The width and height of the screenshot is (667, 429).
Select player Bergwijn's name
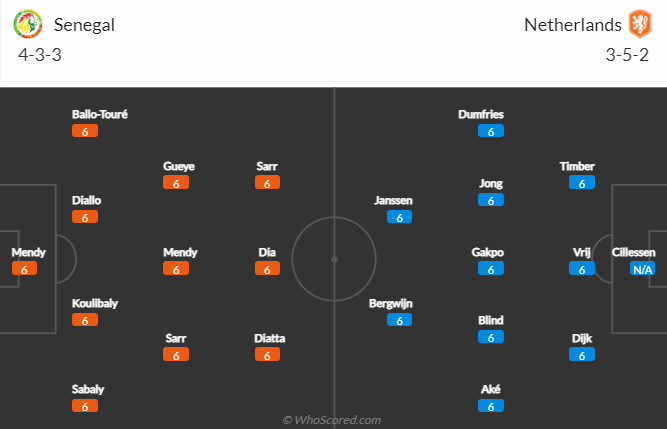pos(391,303)
